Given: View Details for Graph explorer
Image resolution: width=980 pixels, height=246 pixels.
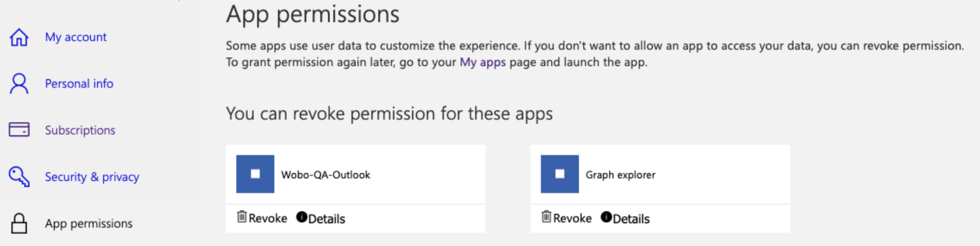Looking at the screenshot, I should (631, 219).
